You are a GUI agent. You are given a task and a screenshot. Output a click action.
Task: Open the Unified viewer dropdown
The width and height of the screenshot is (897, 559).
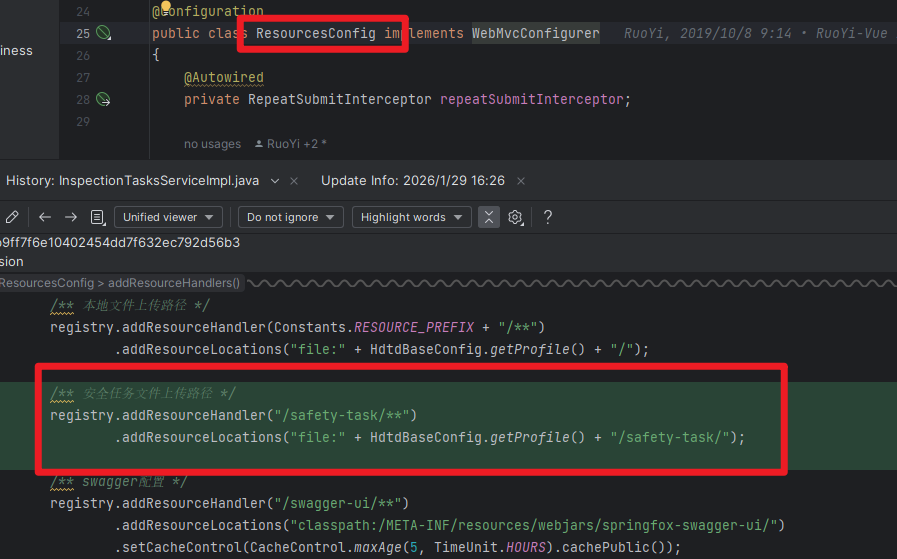coord(168,217)
